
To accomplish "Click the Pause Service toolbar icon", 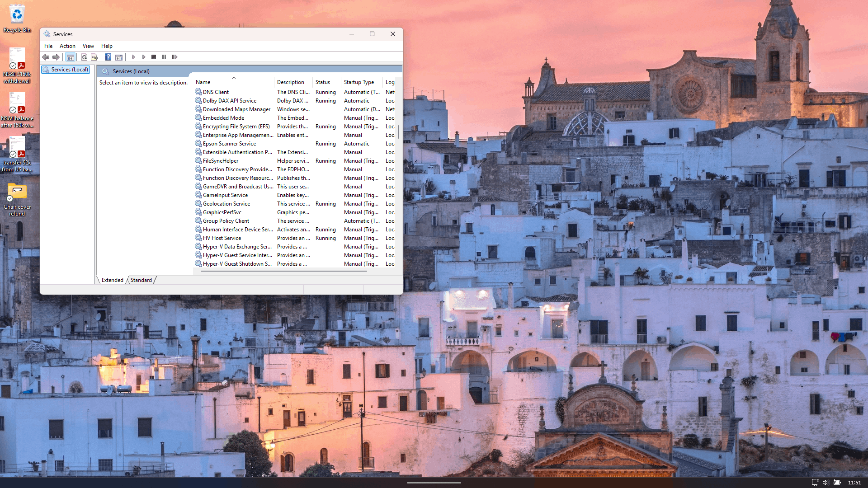I will click(x=164, y=57).
